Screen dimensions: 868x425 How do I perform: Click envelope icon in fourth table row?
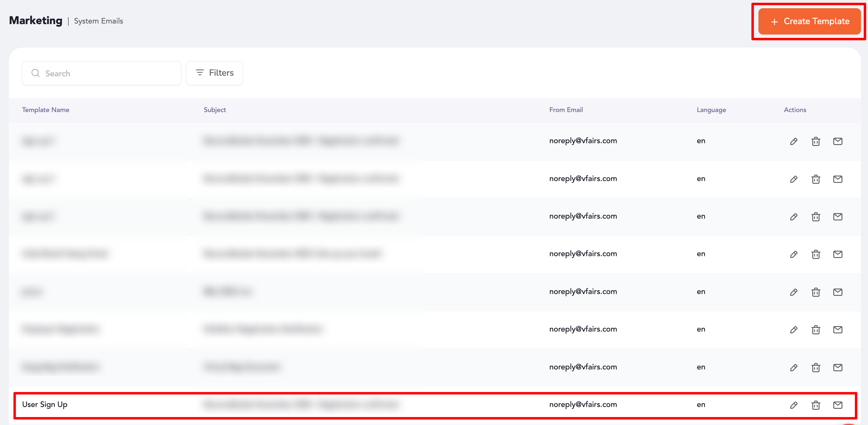click(x=838, y=254)
